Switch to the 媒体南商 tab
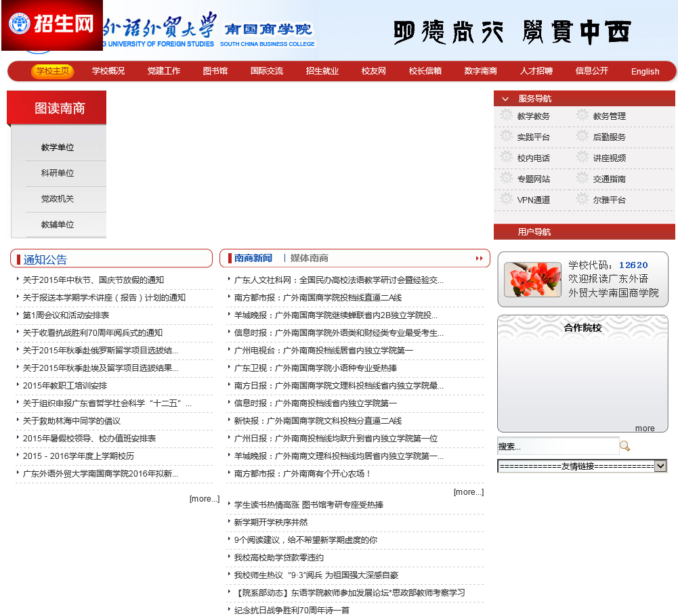The width and height of the screenshot is (678, 616). (309, 258)
